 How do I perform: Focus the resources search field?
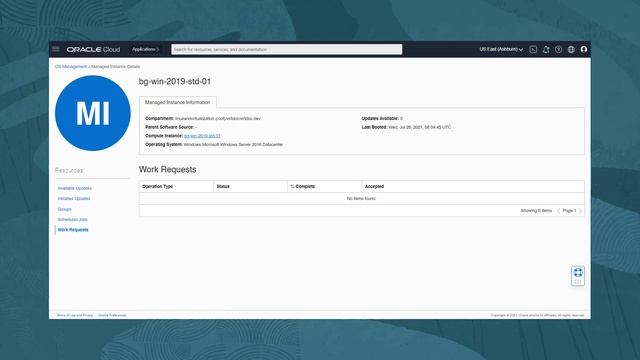pos(287,49)
